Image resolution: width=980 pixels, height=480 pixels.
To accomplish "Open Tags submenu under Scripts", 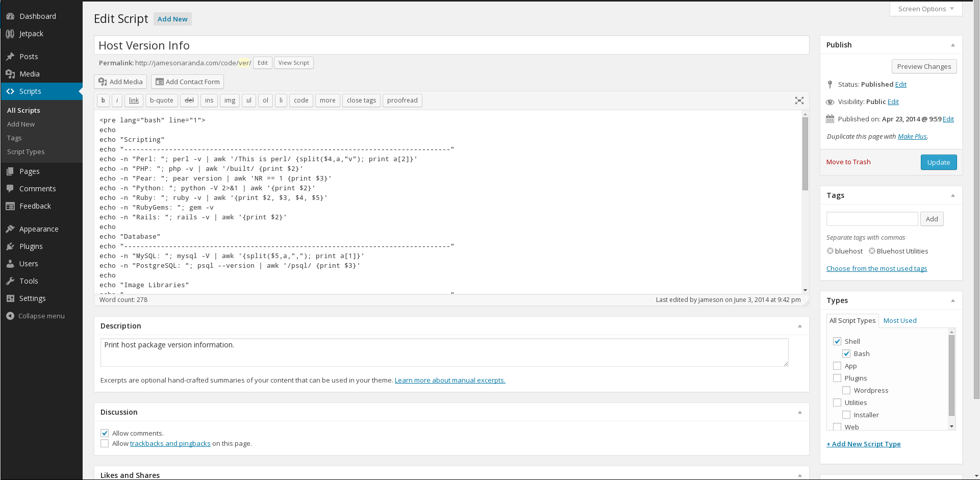I will coord(14,138).
